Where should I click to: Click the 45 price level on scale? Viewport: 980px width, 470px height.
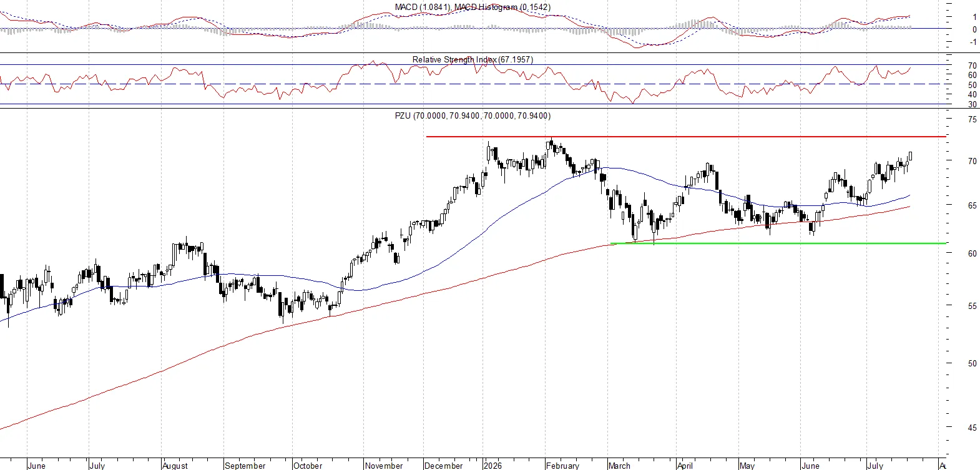tap(973, 428)
